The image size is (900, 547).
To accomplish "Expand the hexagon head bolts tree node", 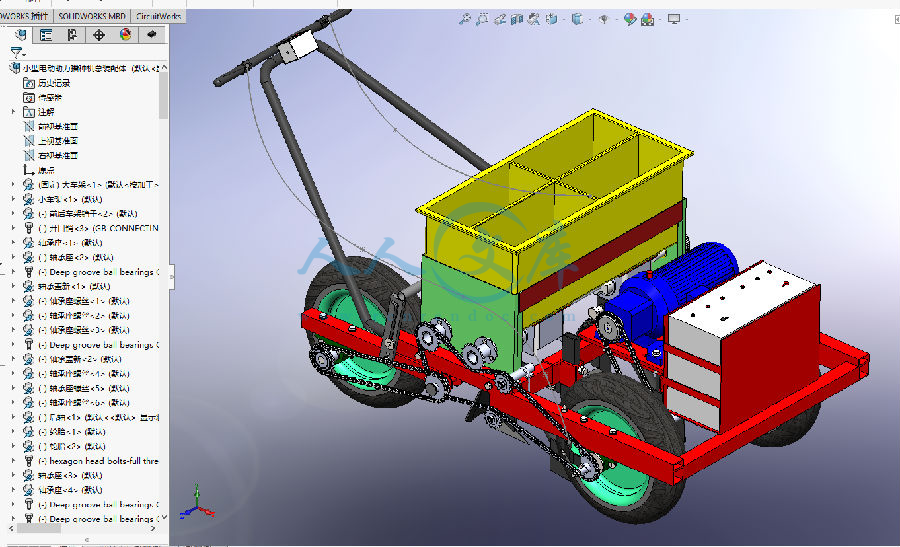I will [x=13, y=461].
